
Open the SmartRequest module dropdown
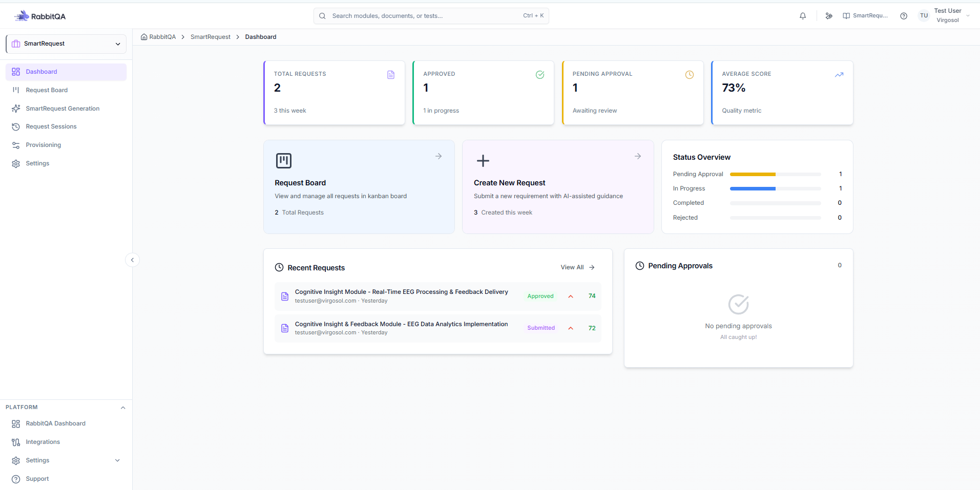(x=66, y=44)
